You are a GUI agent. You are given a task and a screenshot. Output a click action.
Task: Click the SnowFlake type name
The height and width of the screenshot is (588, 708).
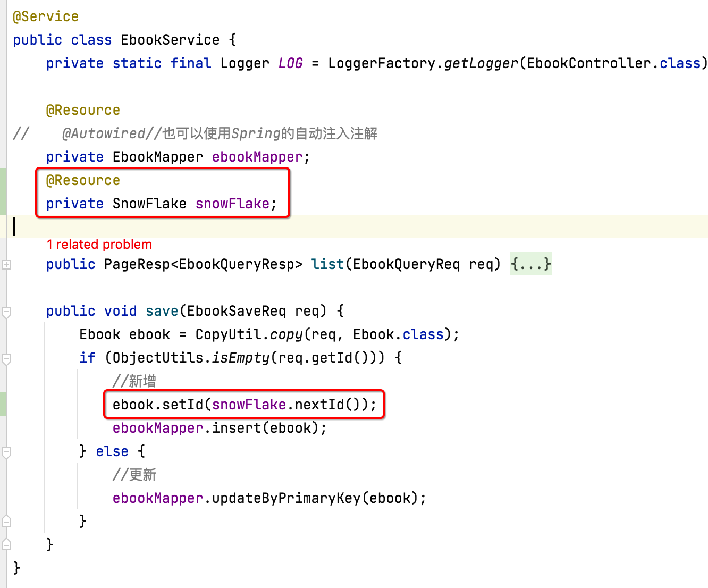click(x=149, y=204)
